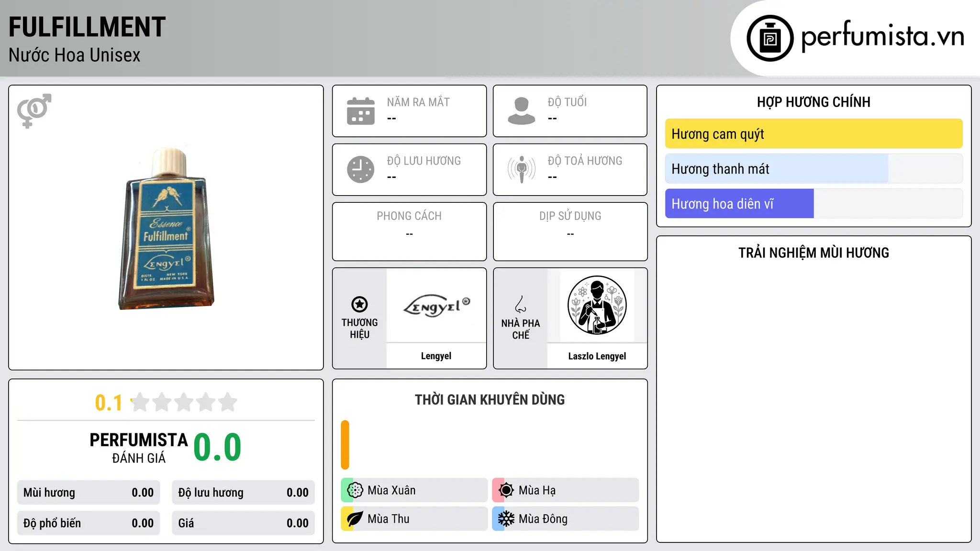The image size is (980, 551).
Task: Click the dashes under ĐỘ TUỔI
Action: click(x=552, y=119)
